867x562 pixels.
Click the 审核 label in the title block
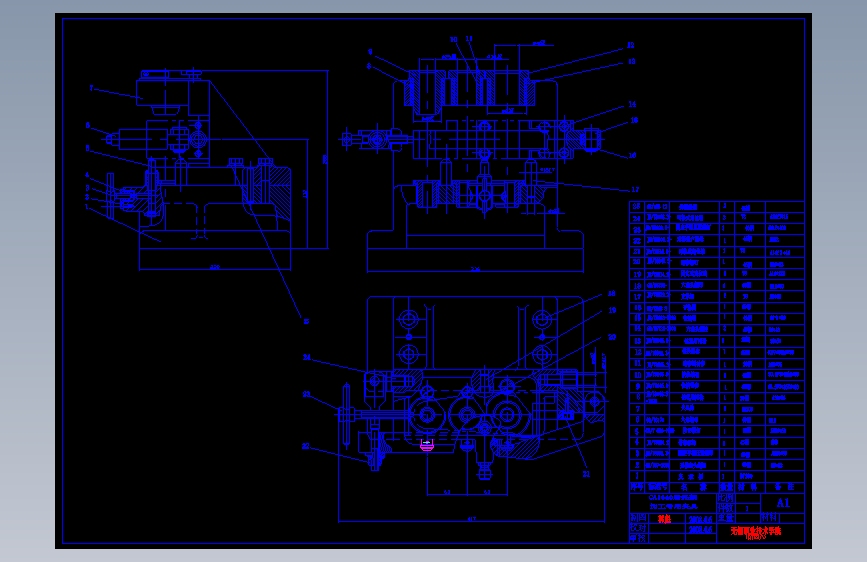(638, 538)
